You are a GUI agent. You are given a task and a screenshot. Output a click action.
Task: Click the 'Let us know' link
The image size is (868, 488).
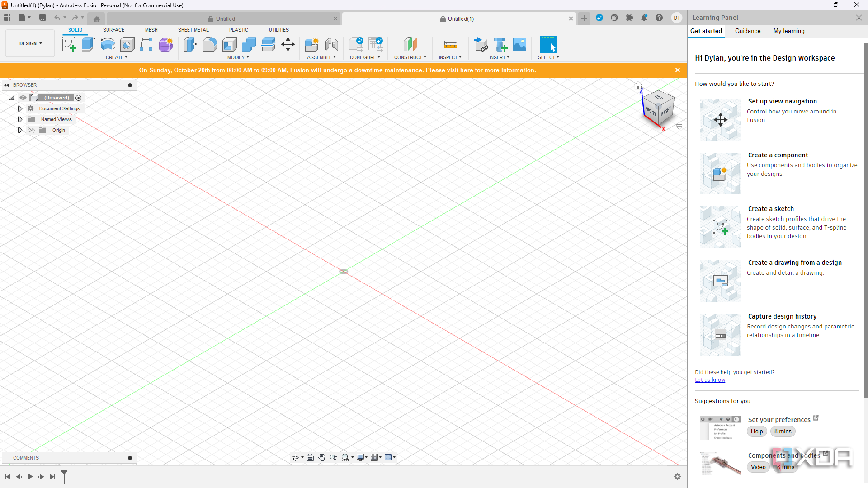click(710, 380)
